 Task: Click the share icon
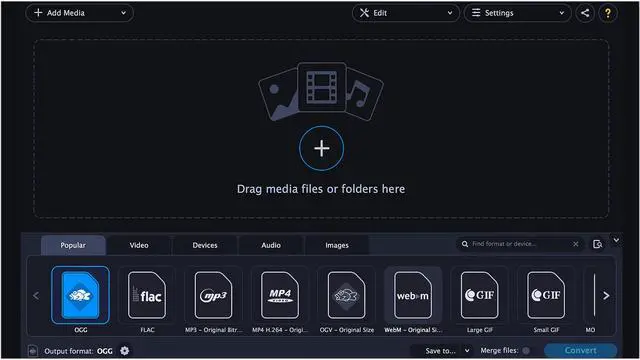coord(585,13)
